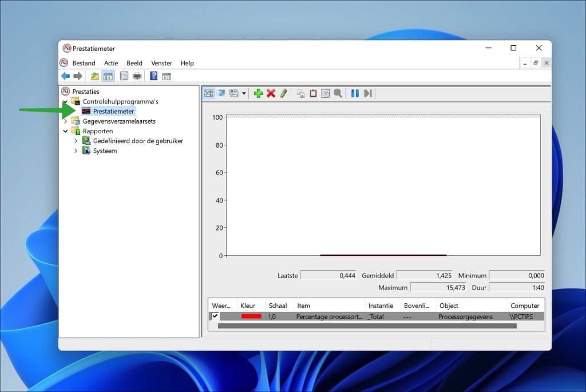Open the Beeld menu
The image size is (586, 392).
click(x=134, y=63)
